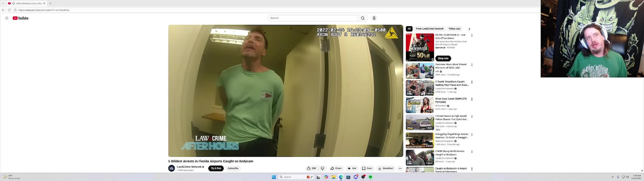Open Customer Wars: Most Viewed Moments title
The width and height of the screenshot is (644, 181).
(x=451, y=66)
